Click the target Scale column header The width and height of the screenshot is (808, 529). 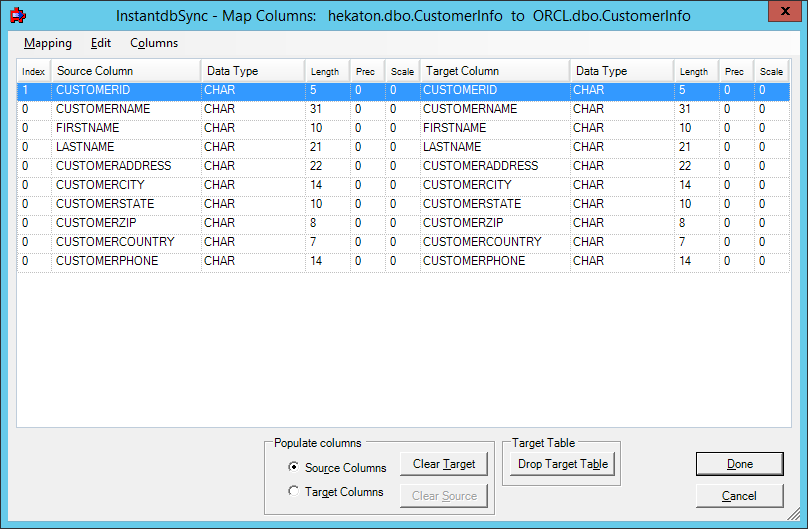click(x=771, y=72)
